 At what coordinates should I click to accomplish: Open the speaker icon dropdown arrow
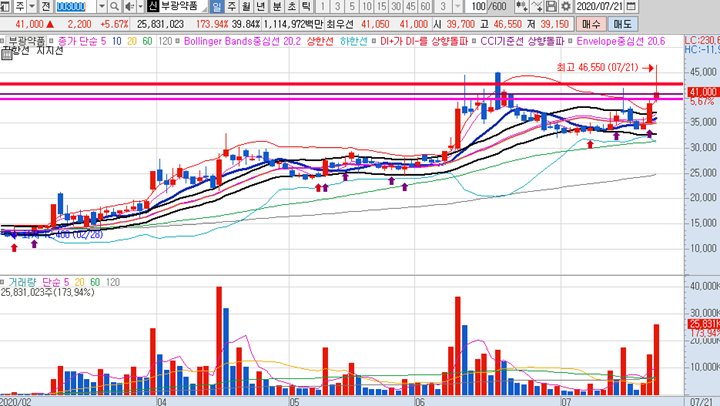pyautogui.click(x=141, y=6)
